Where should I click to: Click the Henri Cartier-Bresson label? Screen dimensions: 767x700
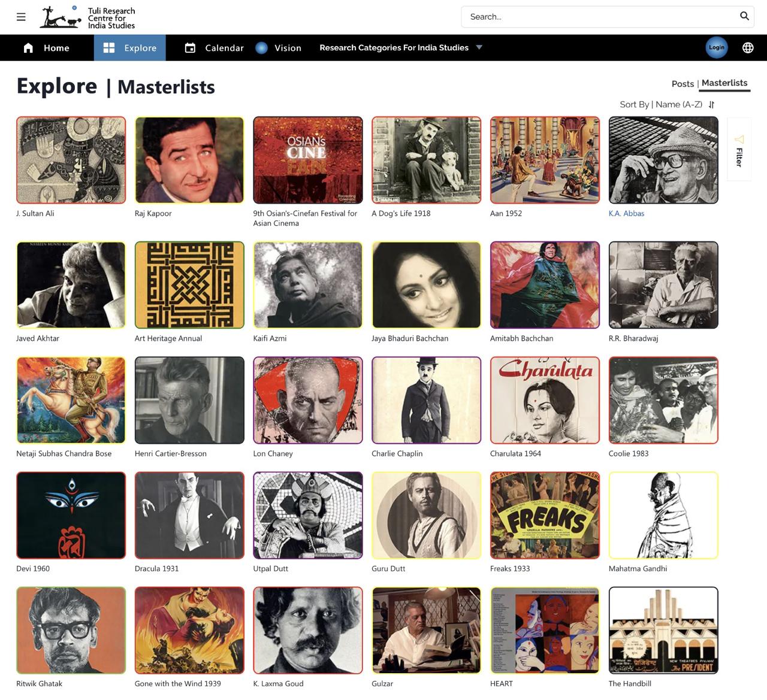pyautogui.click(x=171, y=453)
